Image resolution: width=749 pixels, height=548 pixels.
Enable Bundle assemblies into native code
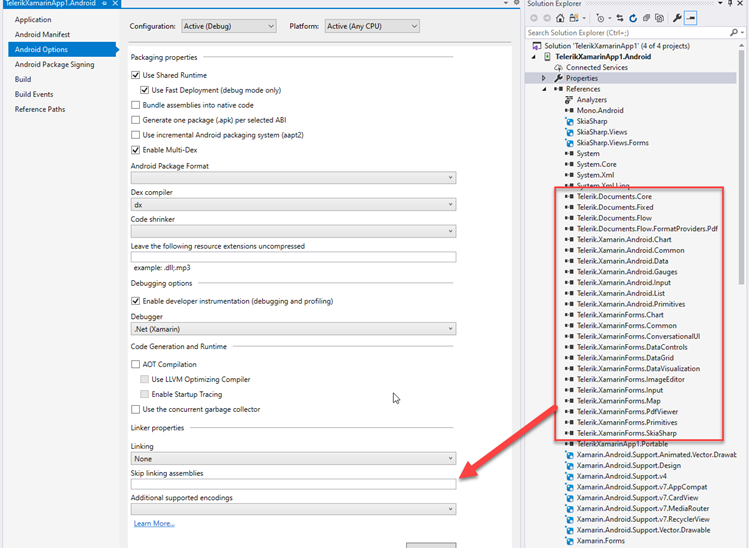click(x=136, y=105)
